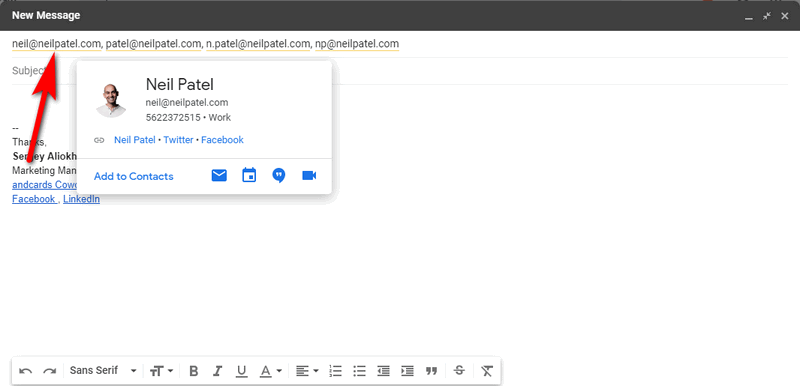Image resolution: width=800 pixels, height=386 pixels.
Task: Close the New Message window
Action: tap(785, 16)
